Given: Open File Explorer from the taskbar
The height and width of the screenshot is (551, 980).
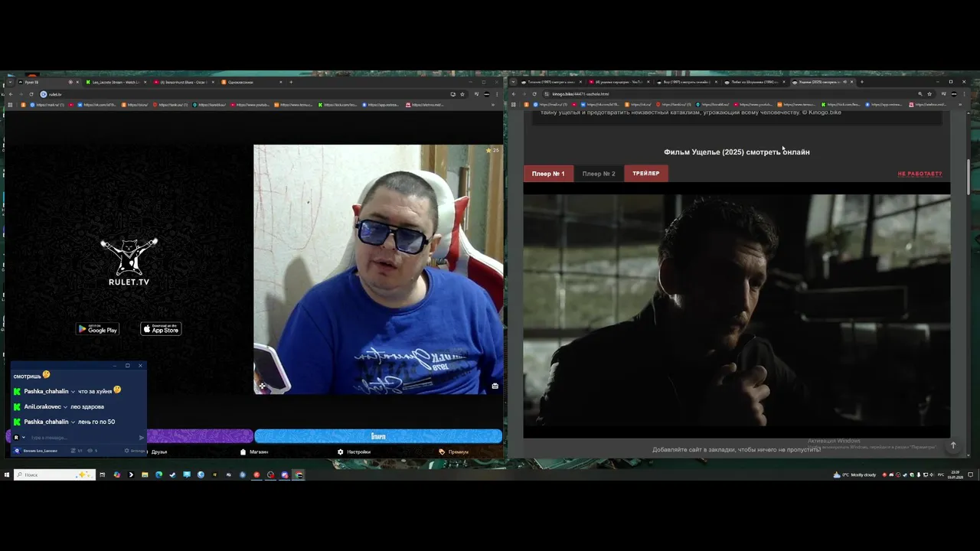Looking at the screenshot, I should coord(144,474).
